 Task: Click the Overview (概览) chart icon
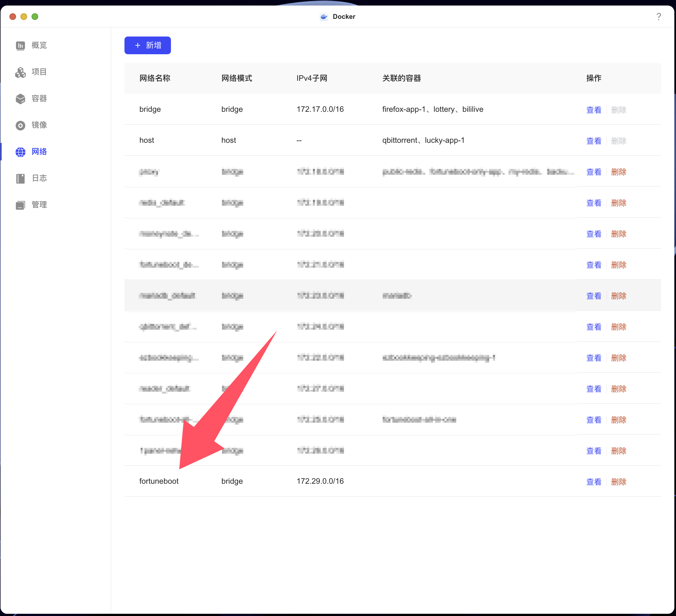(20, 46)
